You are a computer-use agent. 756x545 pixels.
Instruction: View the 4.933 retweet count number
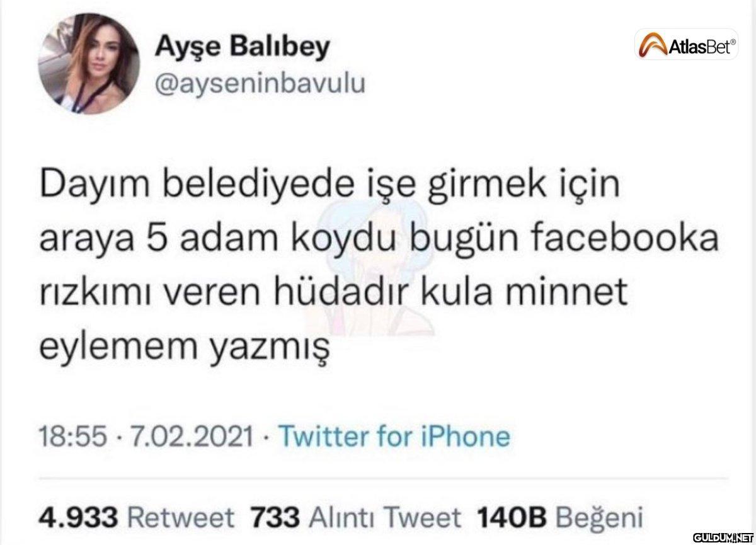(78, 518)
